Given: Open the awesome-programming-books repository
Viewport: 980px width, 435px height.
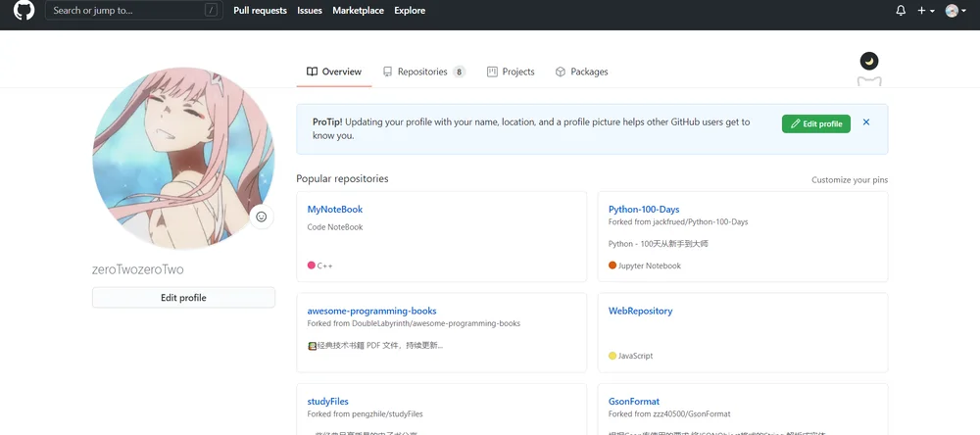Looking at the screenshot, I should pyautogui.click(x=371, y=311).
